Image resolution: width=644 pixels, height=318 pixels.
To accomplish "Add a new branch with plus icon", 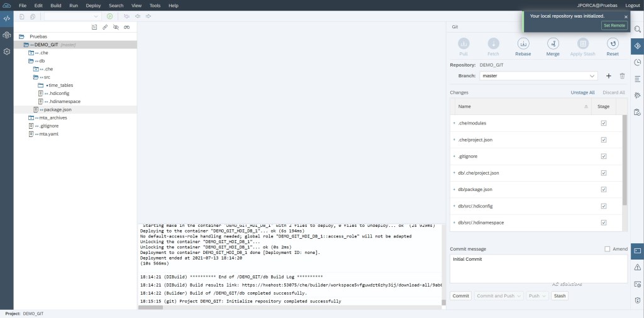I will click(608, 75).
